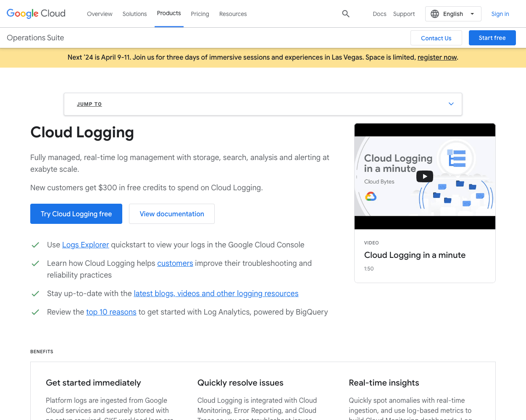Click the Start free button
Viewport: 526px width, 420px height.
492,38
